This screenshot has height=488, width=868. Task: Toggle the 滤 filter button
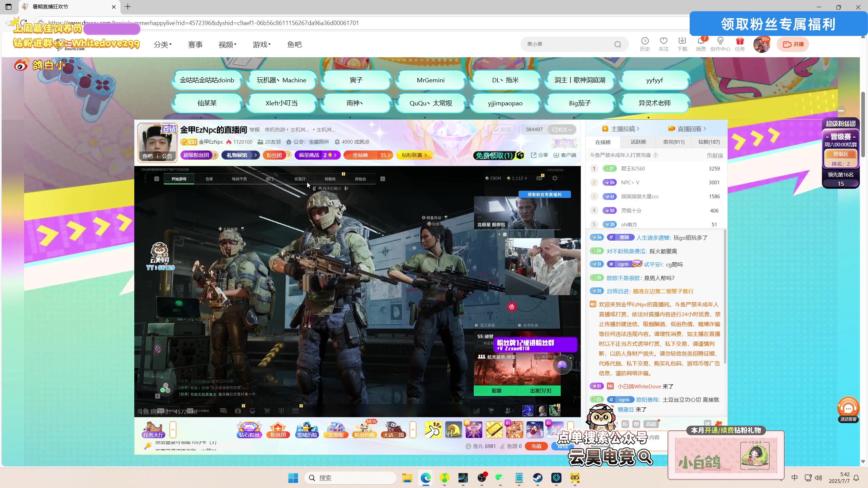click(707, 424)
